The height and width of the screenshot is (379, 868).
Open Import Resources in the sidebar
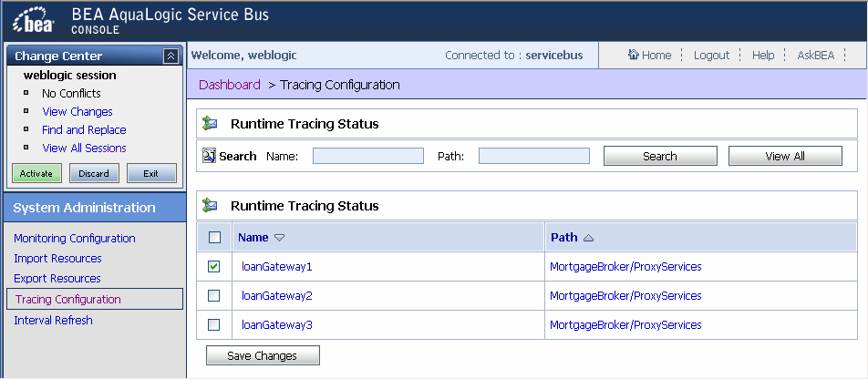pyautogui.click(x=57, y=259)
